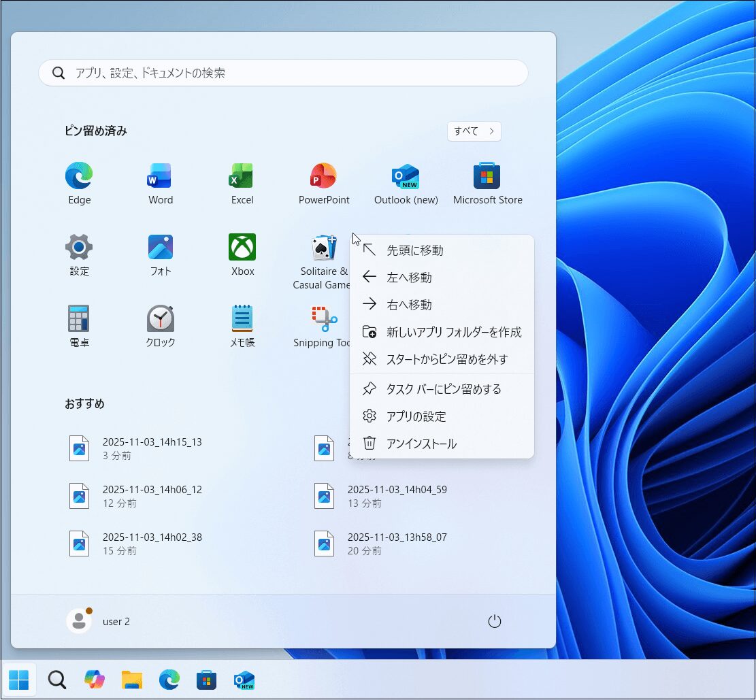This screenshot has height=700, width=756.
Task: Expand all apps with the すべて button
Action: (474, 131)
